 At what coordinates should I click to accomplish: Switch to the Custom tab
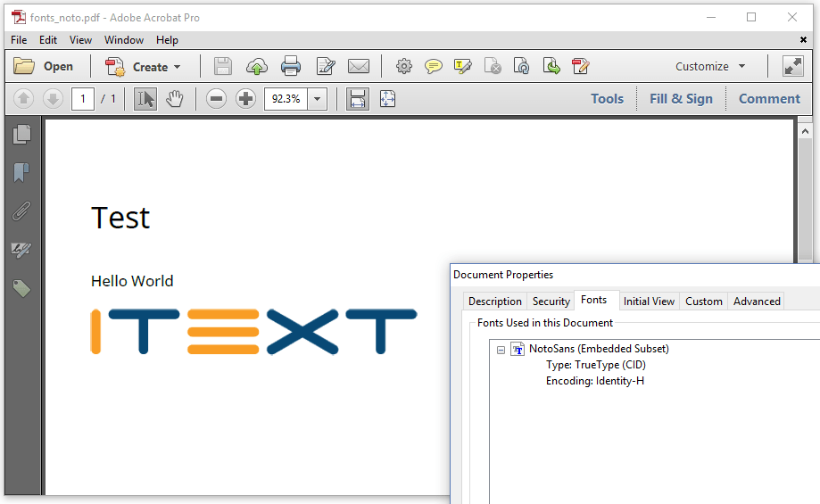click(x=703, y=302)
